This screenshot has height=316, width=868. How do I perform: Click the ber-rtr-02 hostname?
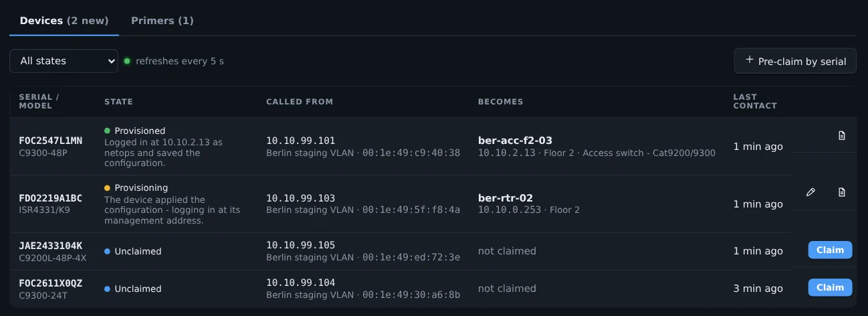[506, 197]
